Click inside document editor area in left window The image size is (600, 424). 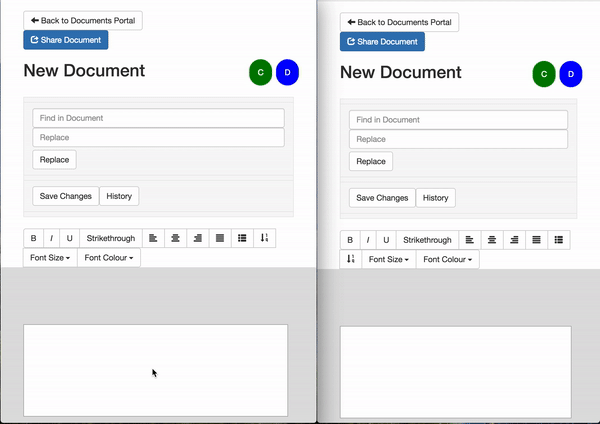pyautogui.click(x=156, y=370)
